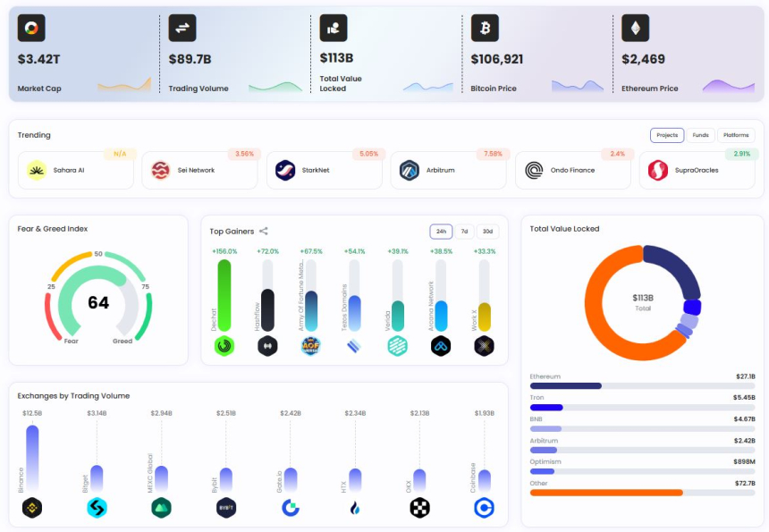Switch Trending to Funds tab
769x532 pixels.
pyautogui.click(x=700, y=135)
